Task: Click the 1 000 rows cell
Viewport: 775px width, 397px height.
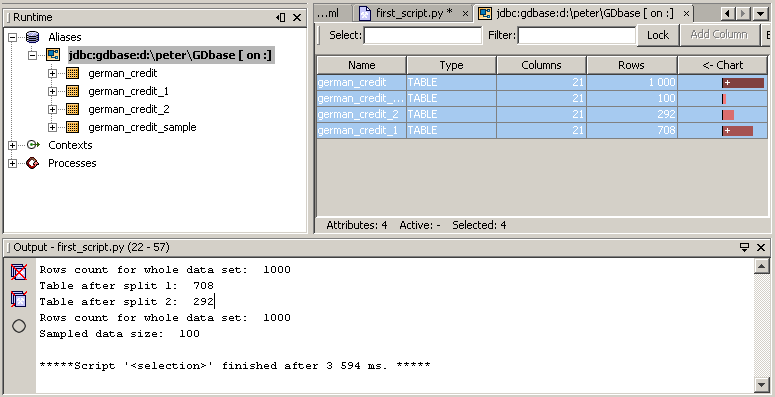Action: point(632,83)
